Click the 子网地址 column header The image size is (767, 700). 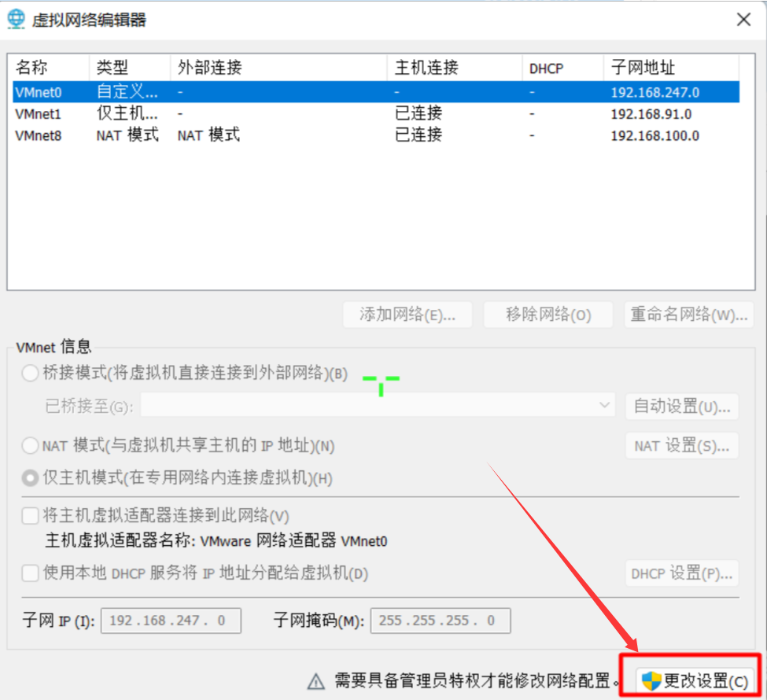click(x=671, y=68)
